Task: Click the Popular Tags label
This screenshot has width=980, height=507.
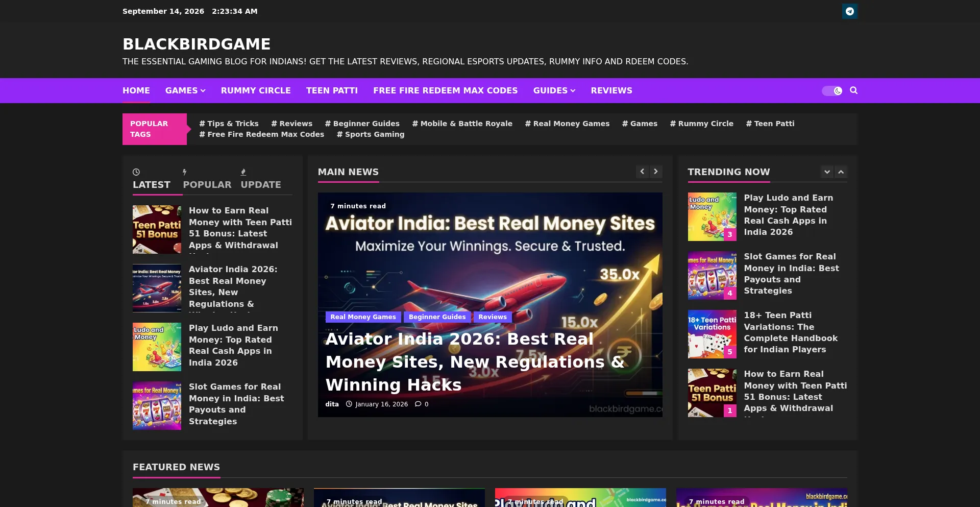Action: pos(155,129)
